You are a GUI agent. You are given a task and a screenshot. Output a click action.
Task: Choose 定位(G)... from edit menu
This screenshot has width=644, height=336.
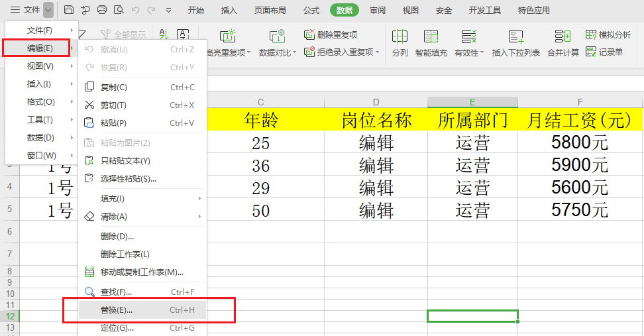tap(142, 328)
